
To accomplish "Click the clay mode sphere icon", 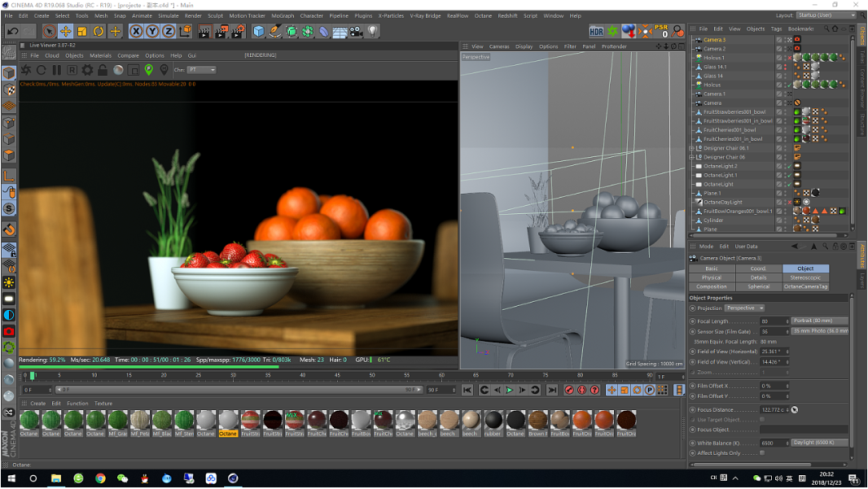I will coord(118,70).
